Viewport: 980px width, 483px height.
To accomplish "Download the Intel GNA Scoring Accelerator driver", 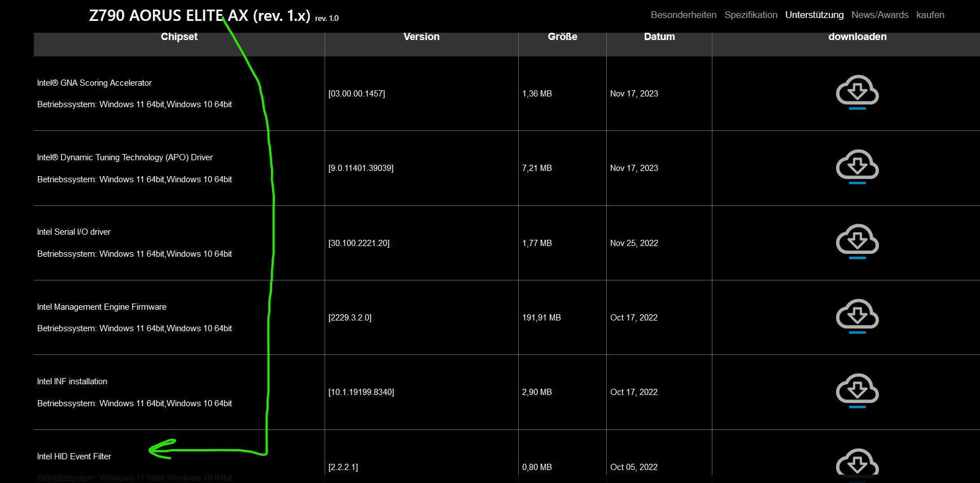I will 857,92.
